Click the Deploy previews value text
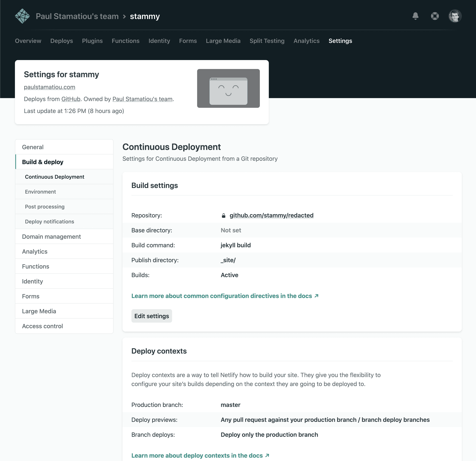Viewport: 476px width, 461px height. click(325, 420)
